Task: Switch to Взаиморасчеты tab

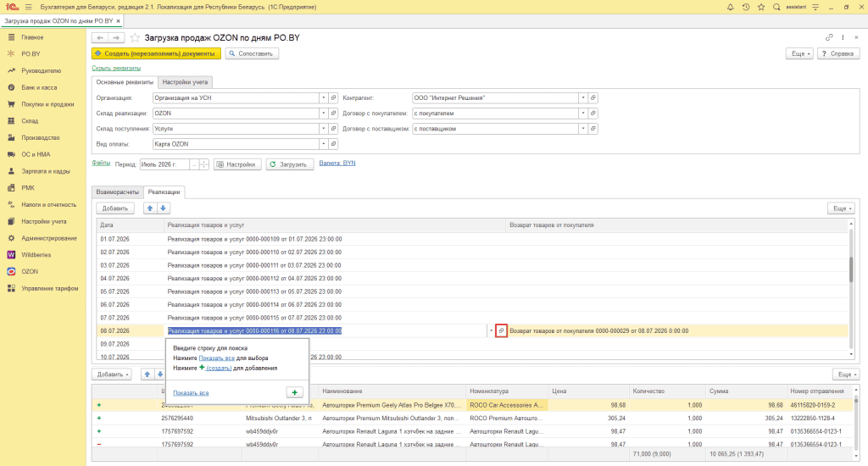Action: pos(117,192)
